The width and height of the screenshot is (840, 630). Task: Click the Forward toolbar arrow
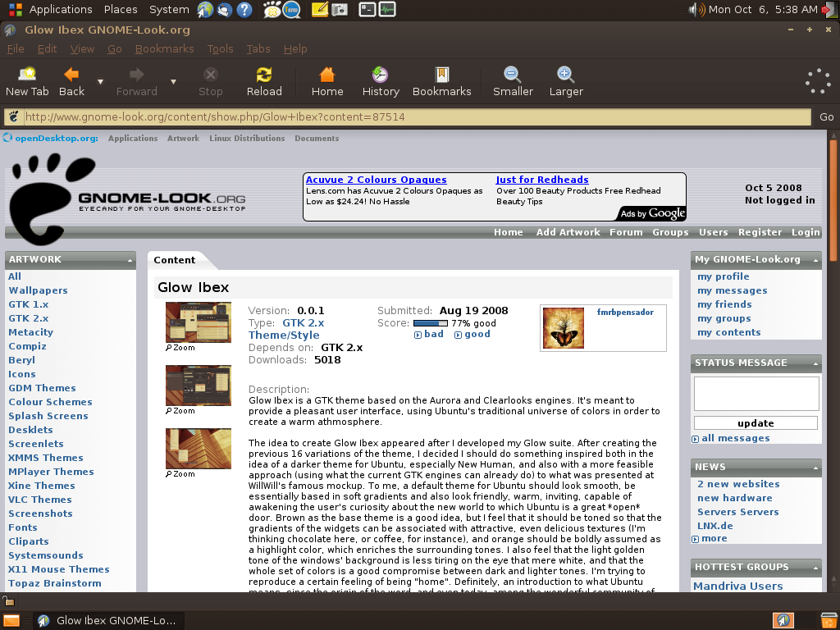[x=137, y=82]
